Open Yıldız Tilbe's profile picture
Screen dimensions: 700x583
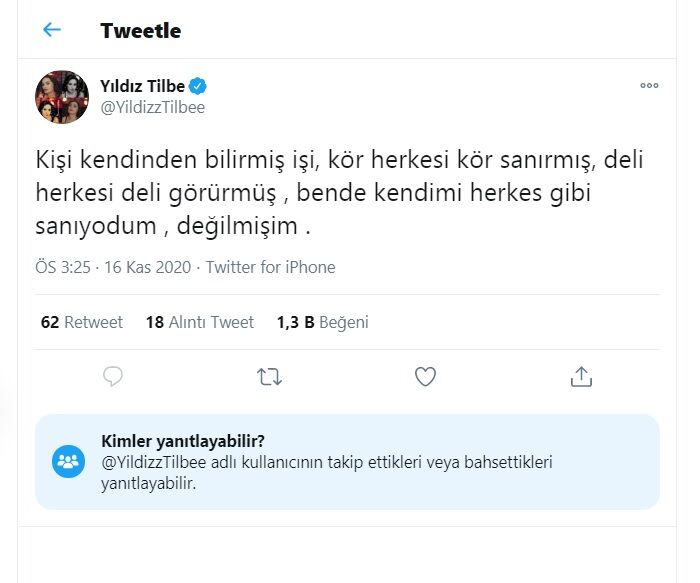coord(63,97)
